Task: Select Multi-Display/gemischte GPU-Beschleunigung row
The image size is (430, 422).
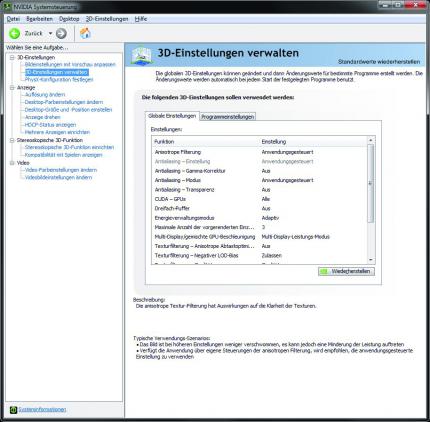Action: pyautogui.click(x=259, y=237)
